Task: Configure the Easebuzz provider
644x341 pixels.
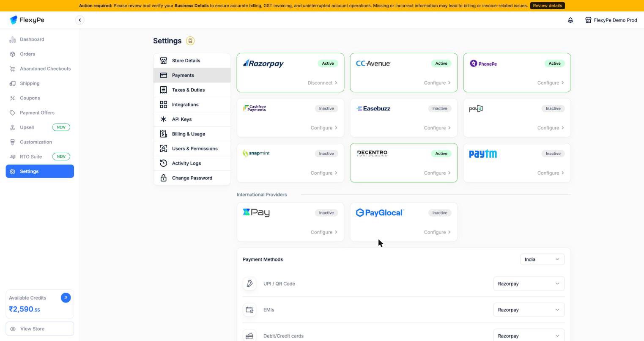Action: point(437,128)
